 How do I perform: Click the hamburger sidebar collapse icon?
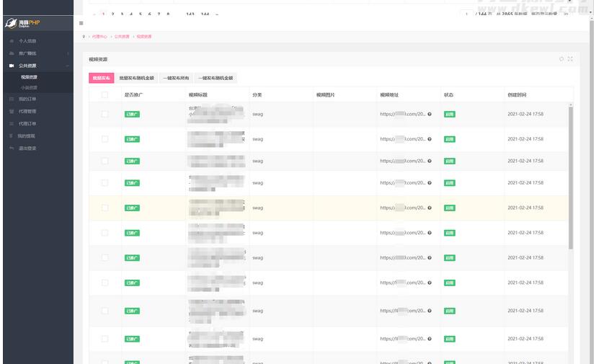click(x=81, y=23)
